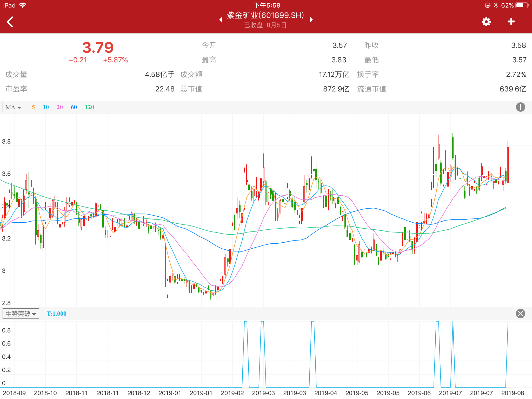Image resolution: width=532 pixels, height=399 pixels.
Task: Select the green MA 120 legend
Action: [89, 107]
